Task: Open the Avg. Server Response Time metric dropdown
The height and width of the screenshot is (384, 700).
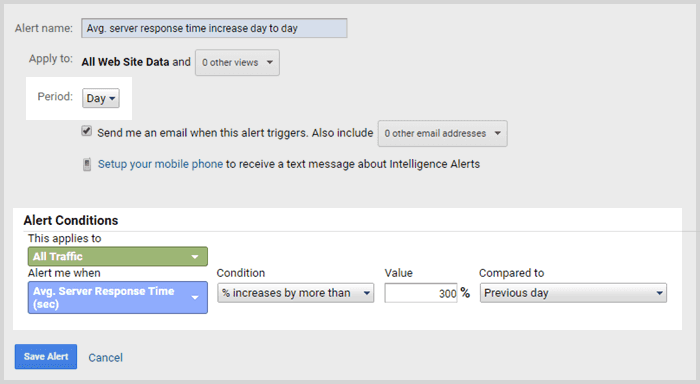Action: click(x=118, y=297)
